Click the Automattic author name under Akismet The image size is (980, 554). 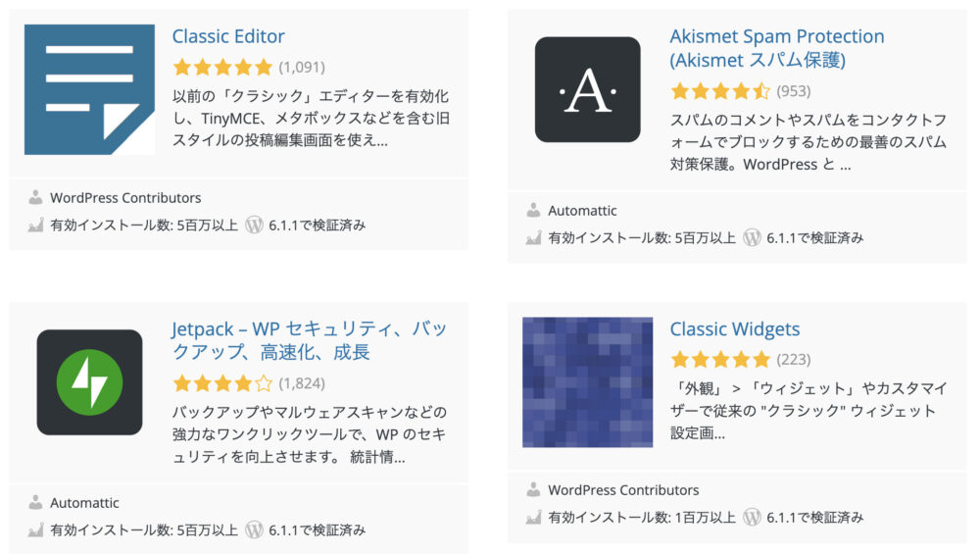(582, 211)
